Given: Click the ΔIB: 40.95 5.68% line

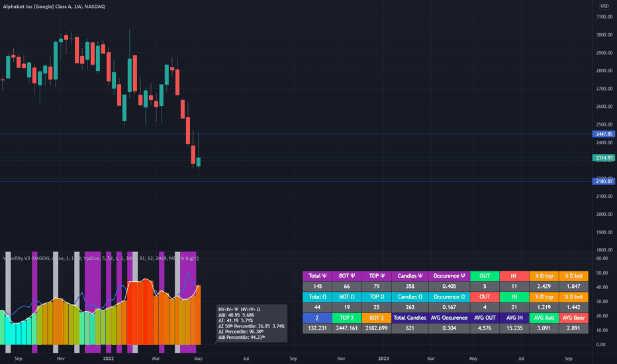Looking at the screenshot, I should click(x=236, y=315).
